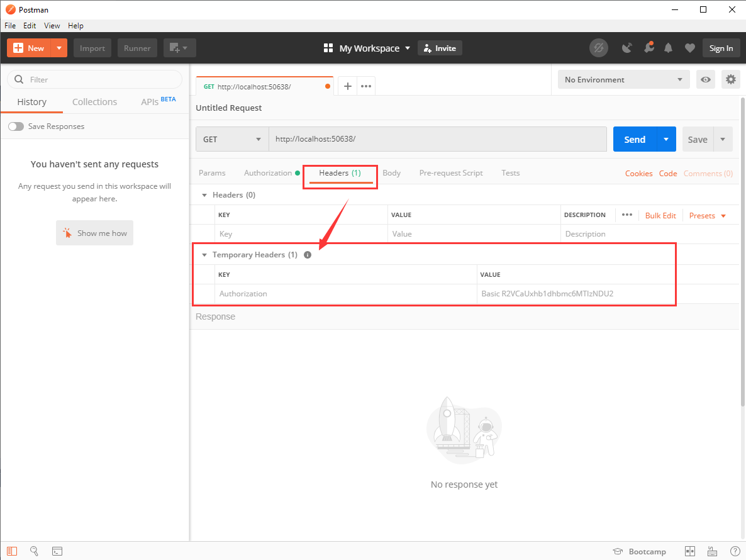Image resolution: width=746 pixels, height=560 pixels.
Task: Toggle the Save Responses switch
Action: [16, 126]
